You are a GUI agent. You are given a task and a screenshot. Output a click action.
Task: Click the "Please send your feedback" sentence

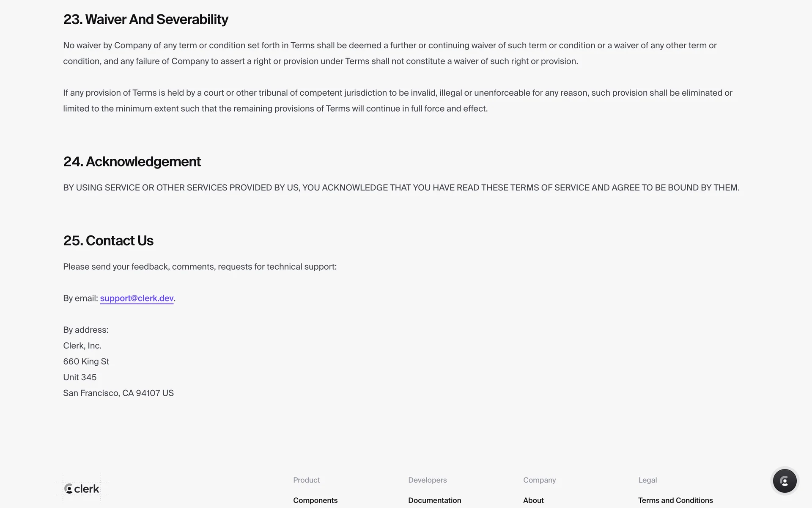(200, 267)
